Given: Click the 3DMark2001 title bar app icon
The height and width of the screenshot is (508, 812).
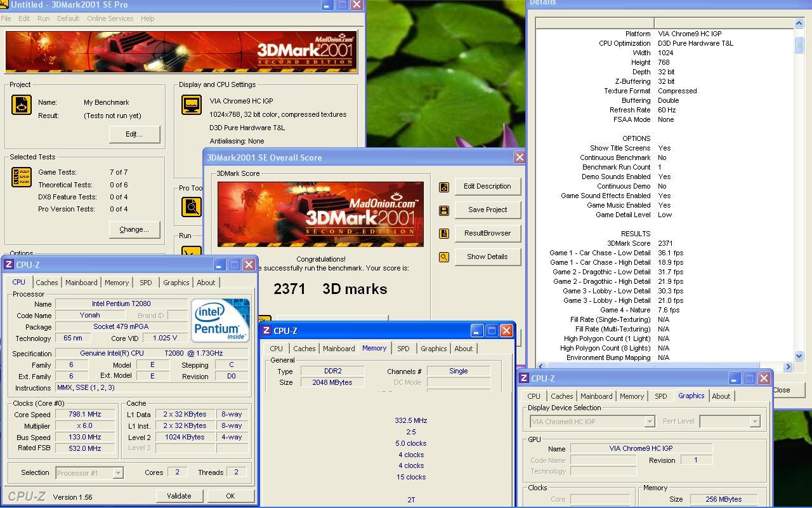Looking at the screenshot, I should (x=4, y=5).
